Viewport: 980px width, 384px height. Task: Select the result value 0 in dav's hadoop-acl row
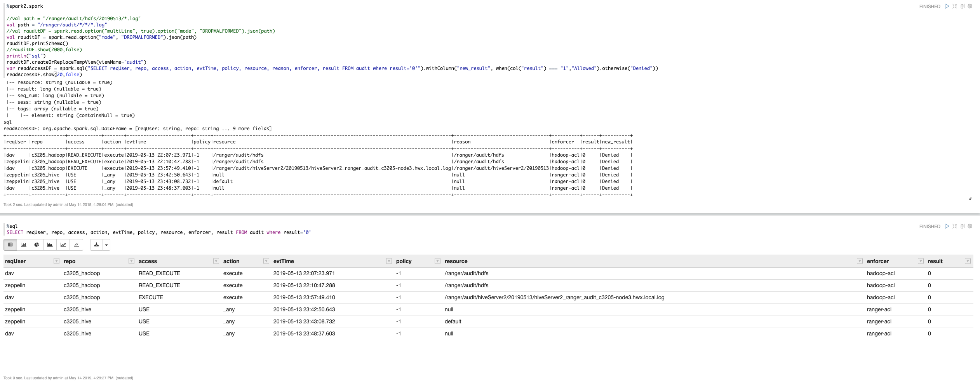coord(929,273)
